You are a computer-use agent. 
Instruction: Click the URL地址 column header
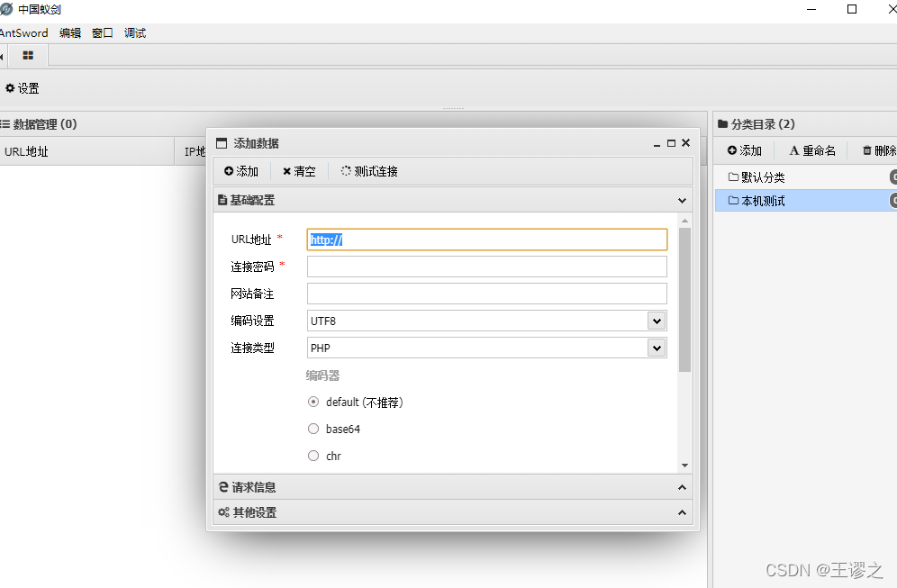pos(87,151)
